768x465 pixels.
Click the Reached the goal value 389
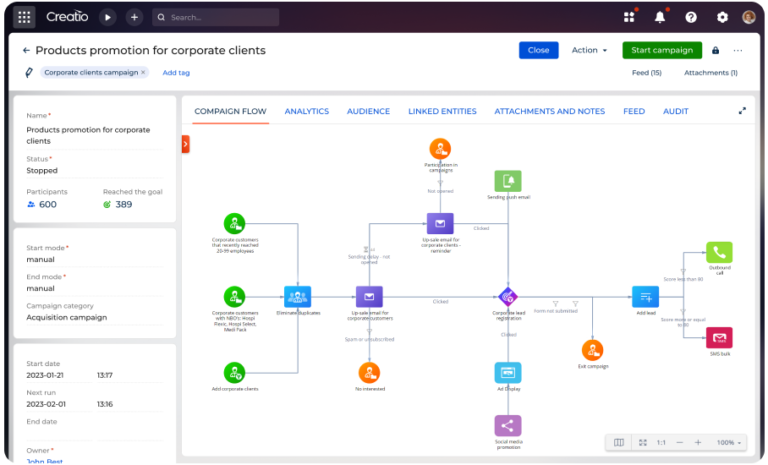(x=124, y=204)
